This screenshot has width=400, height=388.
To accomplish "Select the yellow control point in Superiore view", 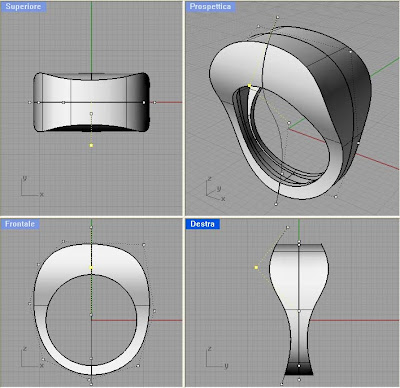I will click(x=91, y=145).
